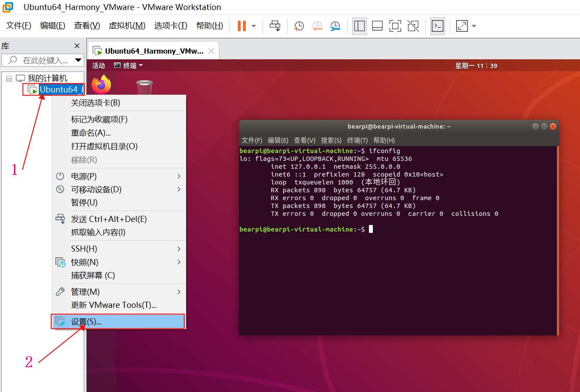The width and height of the screenshot is (580, 392).
Task: Close the Ubuntu64_Harmony_VMw... tab
Action: click(x=212, y=51)
